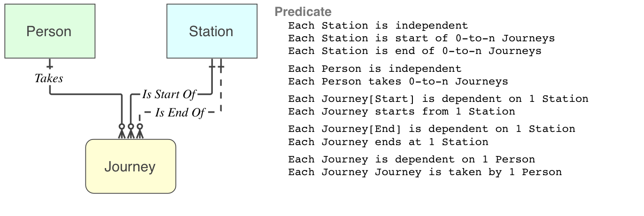Select the crow's foot on Takes line

click(x=122, y=131)
